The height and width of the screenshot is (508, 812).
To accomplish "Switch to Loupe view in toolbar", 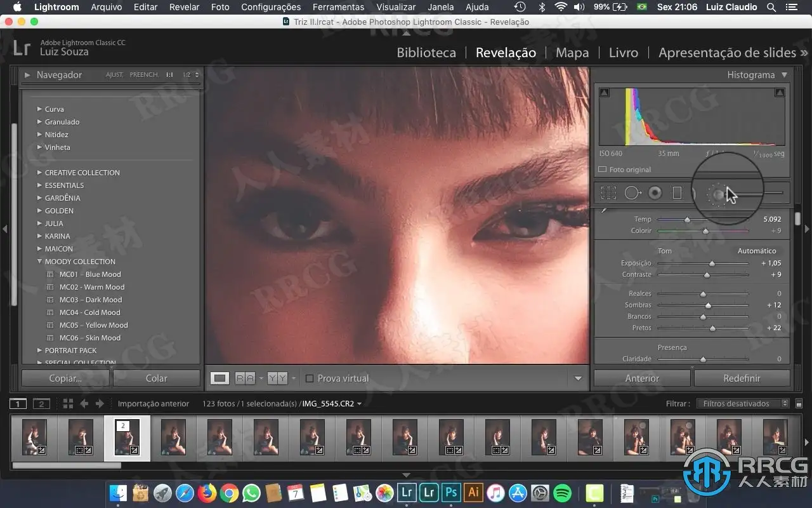I will point(219,378).
